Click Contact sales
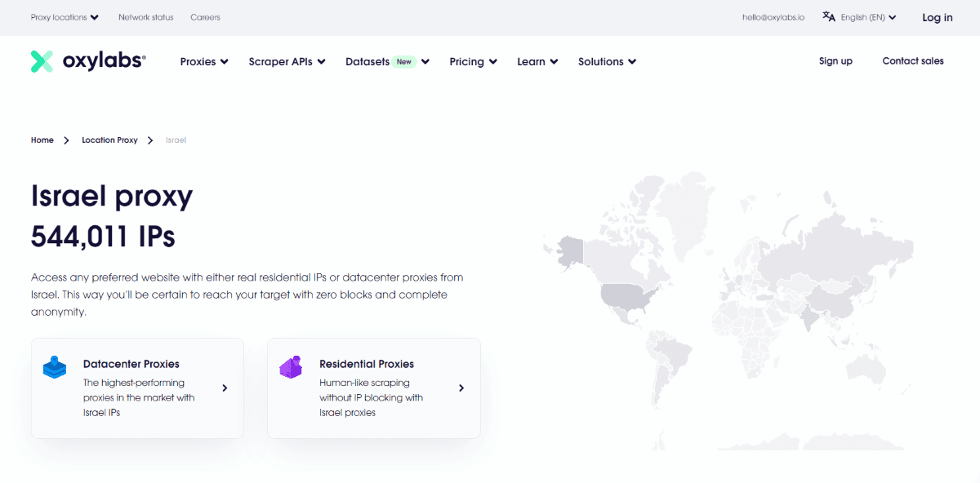The width and height of the screenshot is (980, 483). [x=913, y=61]
